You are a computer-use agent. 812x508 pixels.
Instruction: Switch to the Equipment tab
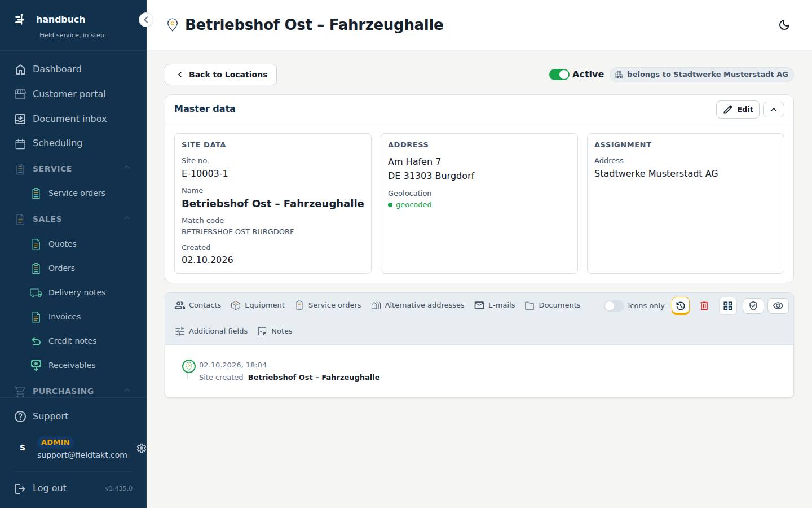258,305
